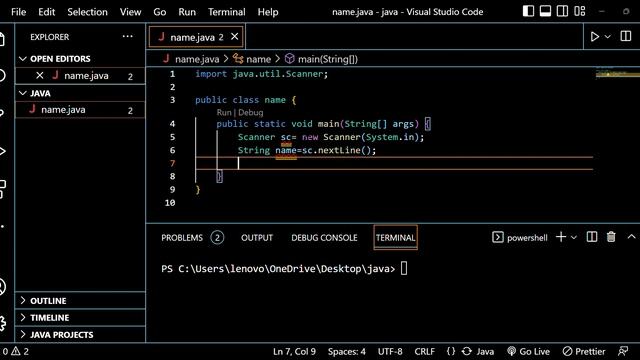Change line endings via CRLF
Screen dimensions: 640x360
[x=424, y=351]
